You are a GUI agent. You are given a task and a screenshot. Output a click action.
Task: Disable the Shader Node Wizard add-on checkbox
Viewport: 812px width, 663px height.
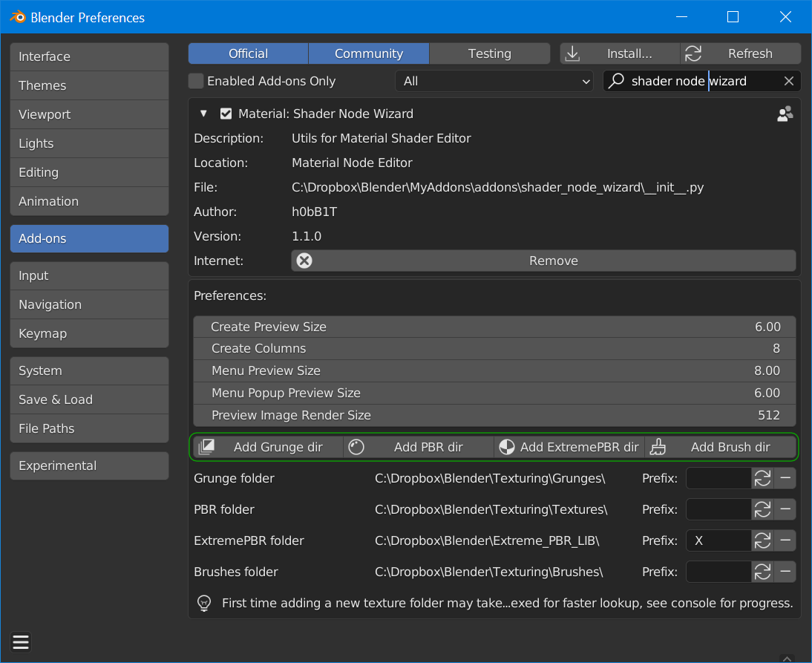tap(226, 114)
